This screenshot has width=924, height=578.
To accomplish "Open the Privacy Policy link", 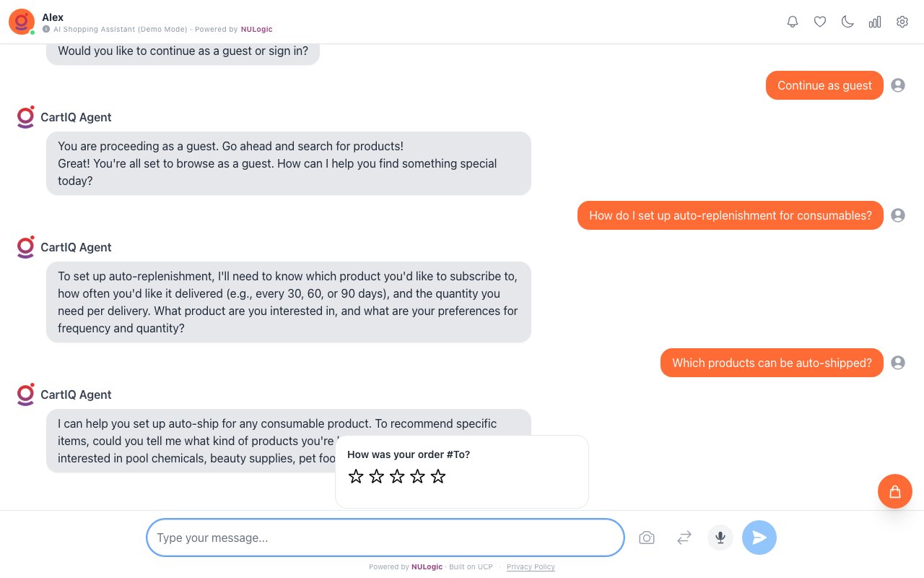I will click(x=531, y=567).
